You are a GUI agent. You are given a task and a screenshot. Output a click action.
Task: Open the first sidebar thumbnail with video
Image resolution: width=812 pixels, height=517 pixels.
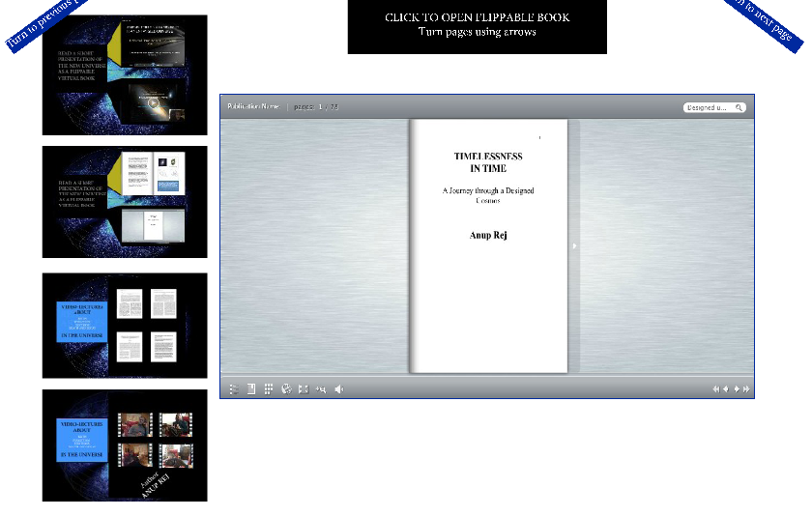(x=124, y=74)
